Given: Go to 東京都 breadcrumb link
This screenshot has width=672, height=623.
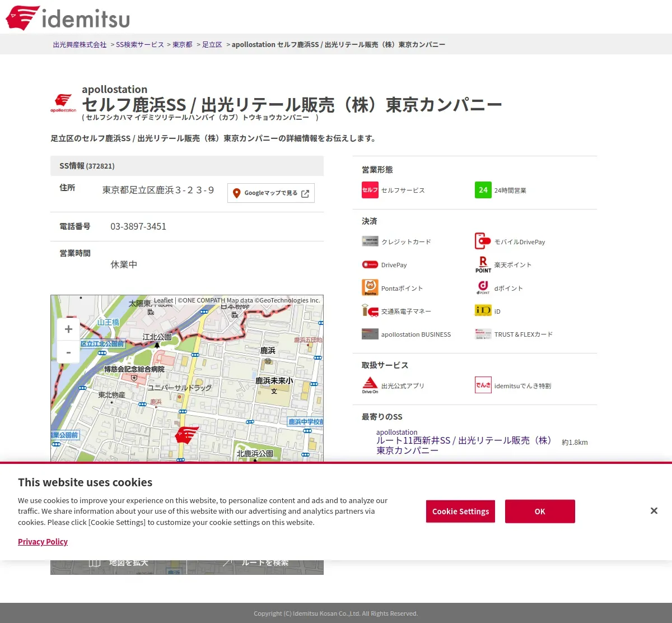Looking at the screenshot, I should click(183, 44).
